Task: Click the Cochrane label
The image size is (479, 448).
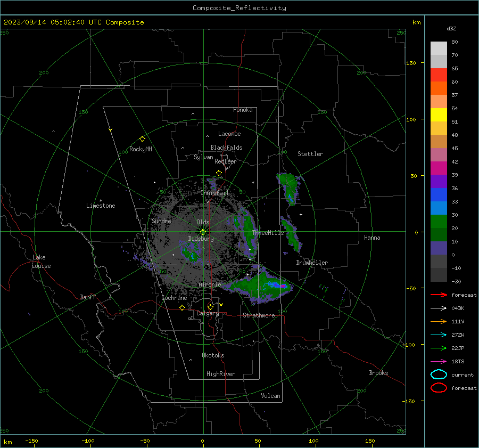Action: click(174, 298)
